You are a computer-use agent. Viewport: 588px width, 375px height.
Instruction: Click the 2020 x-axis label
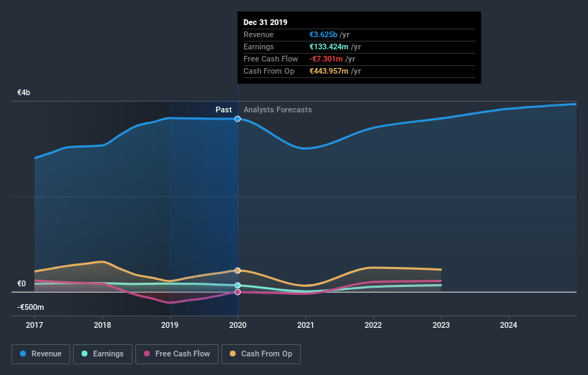pos(238,325)
